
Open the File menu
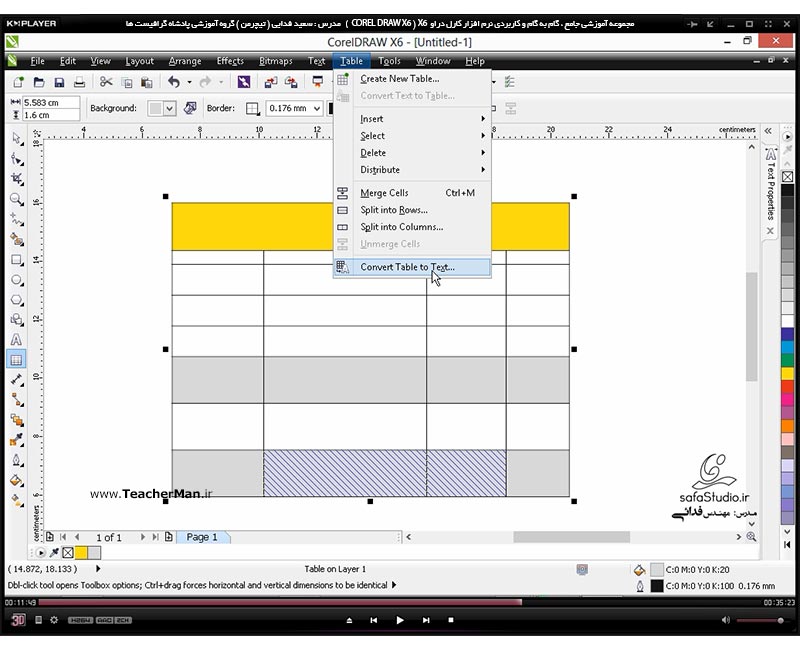[x=37, y=61]
